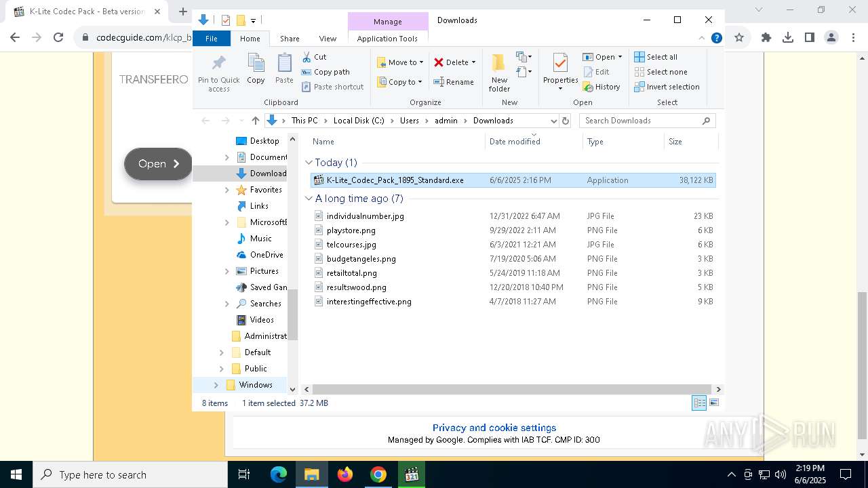The image size is (868, 488).
Task: Click the Chrome reload page button
Action: [x=58, y=38]
